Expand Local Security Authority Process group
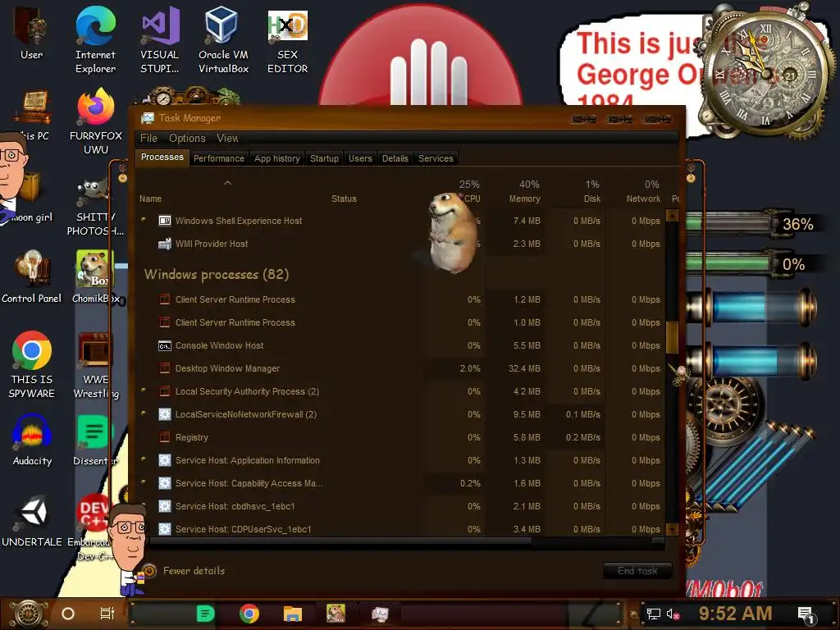The width and height of the screenshot is (840, 630). (144, 390)
